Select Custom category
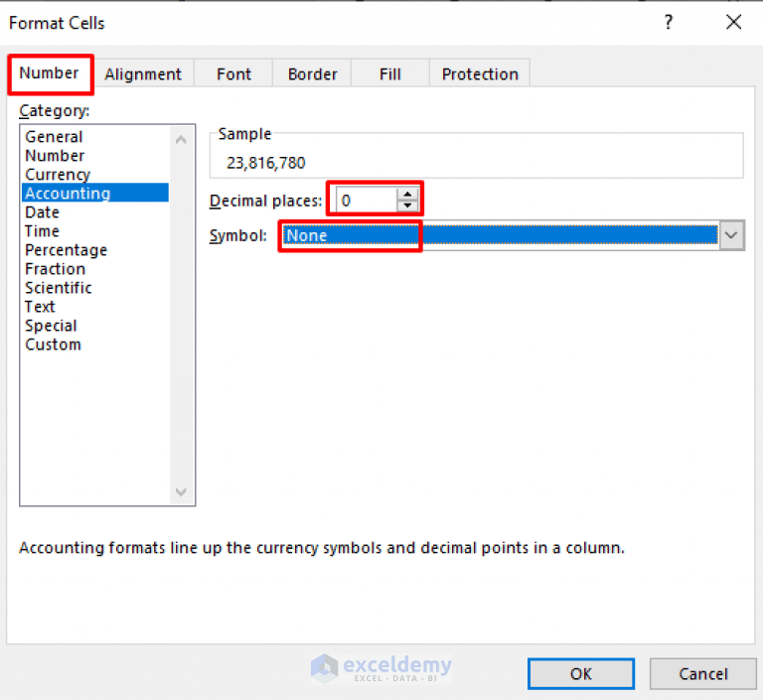 tap(95, 345)
